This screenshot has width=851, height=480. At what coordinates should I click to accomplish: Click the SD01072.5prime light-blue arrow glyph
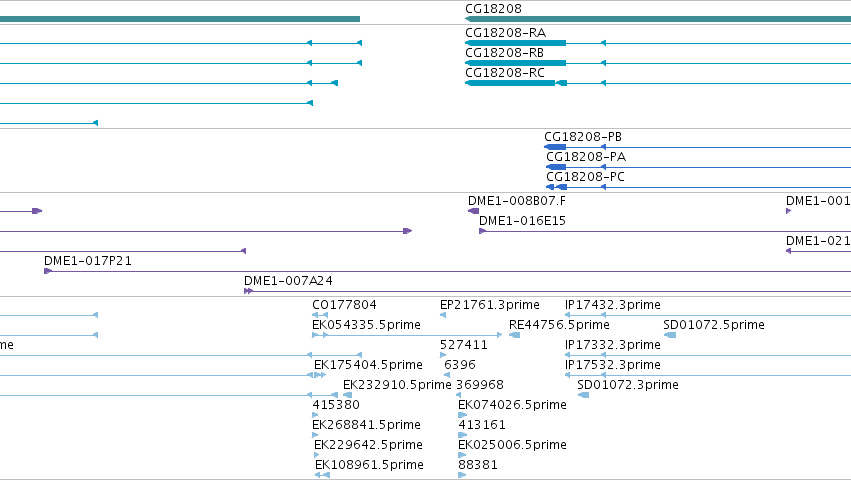(670, 335)
